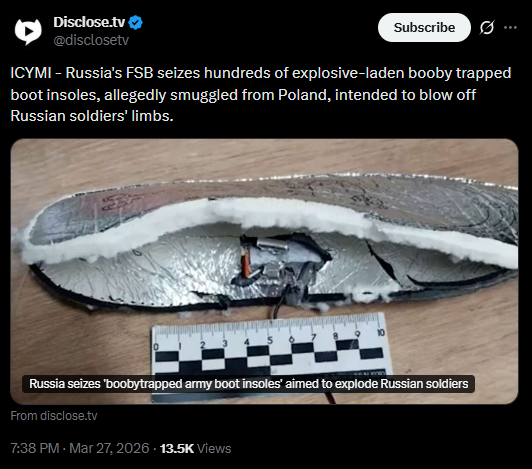
Task: Click the blue verified badge icon
Action: tap(136, 22)
